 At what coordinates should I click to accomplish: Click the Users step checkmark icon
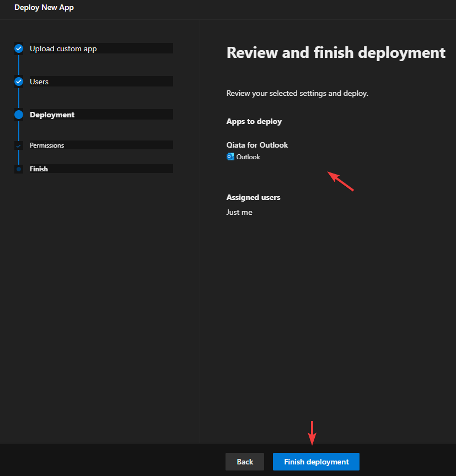tap(19, 82)
